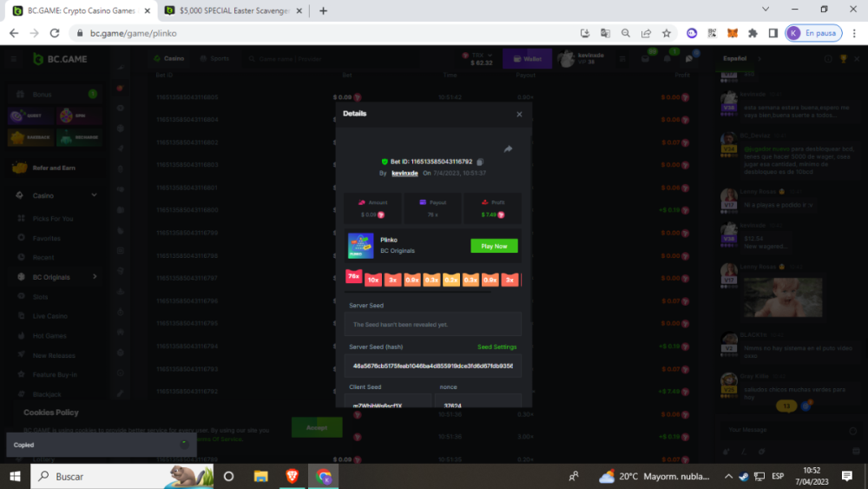Open kevinxde player profile link
Viewport: 868px width, 489px height.
coord(404,173)
